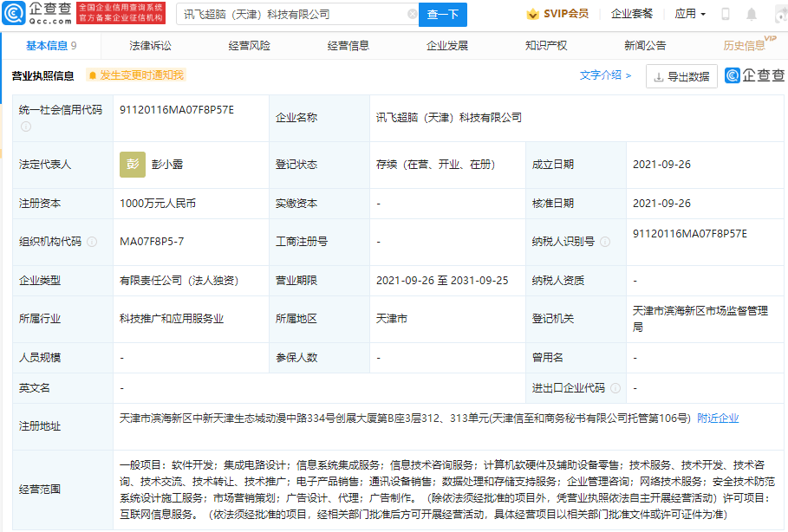Open the mobile phone icon

(x=726, y=14)
